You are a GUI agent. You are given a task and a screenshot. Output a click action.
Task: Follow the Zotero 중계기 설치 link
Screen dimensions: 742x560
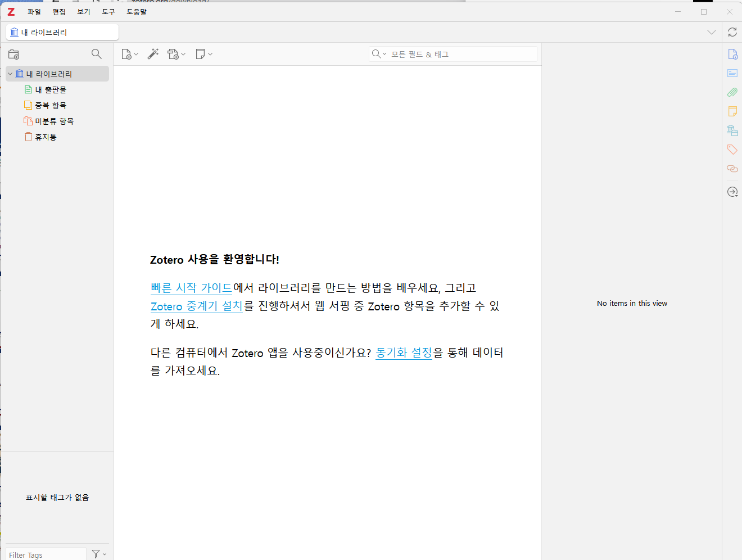coord(196,306)
